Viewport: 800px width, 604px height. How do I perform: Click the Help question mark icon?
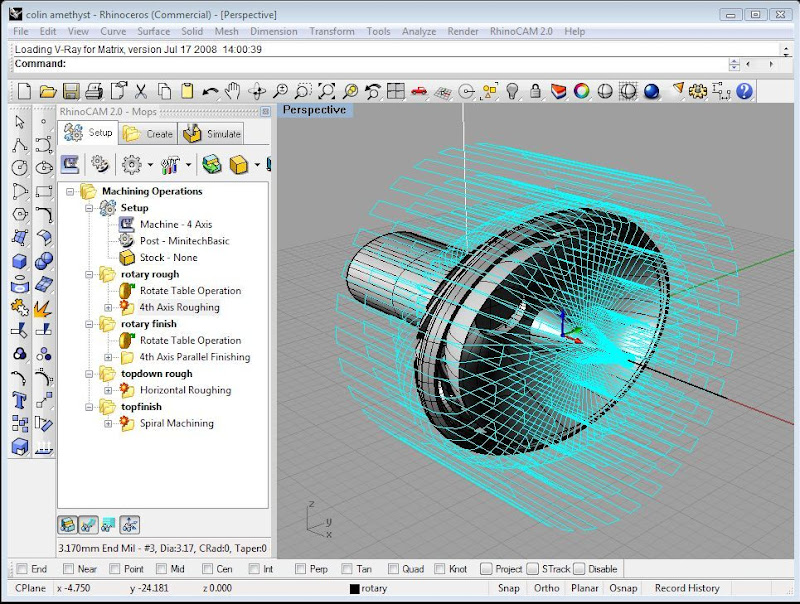[743, 91]
